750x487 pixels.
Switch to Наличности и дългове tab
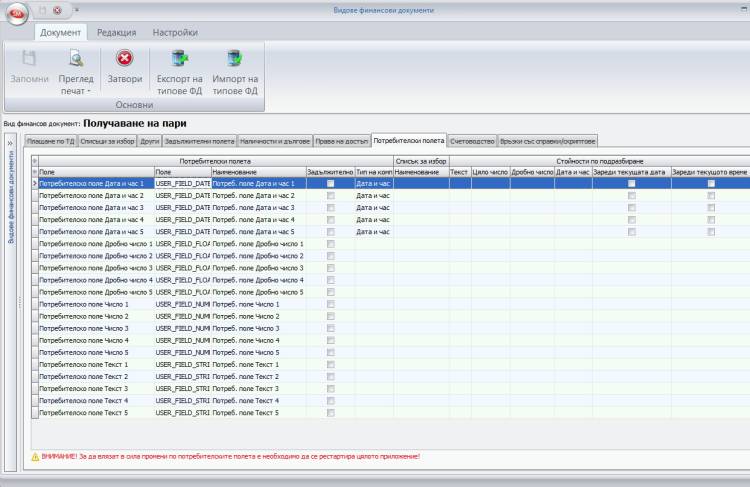click(x=275, y=141)
